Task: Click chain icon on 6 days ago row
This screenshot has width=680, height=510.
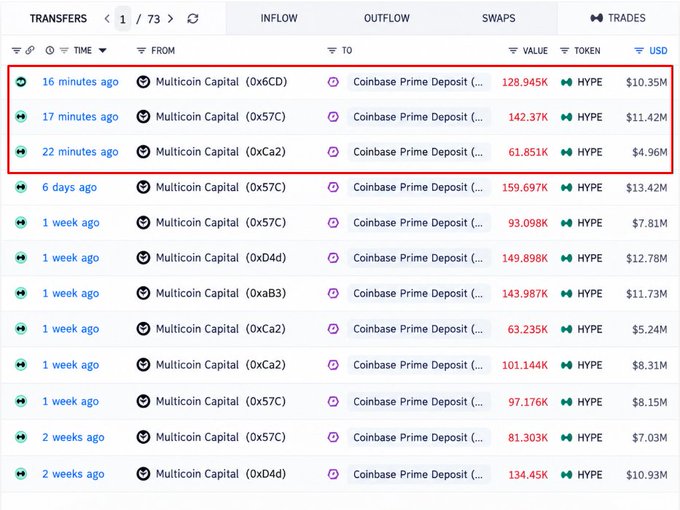Action: pyautogui.click(x=21, y=187)
